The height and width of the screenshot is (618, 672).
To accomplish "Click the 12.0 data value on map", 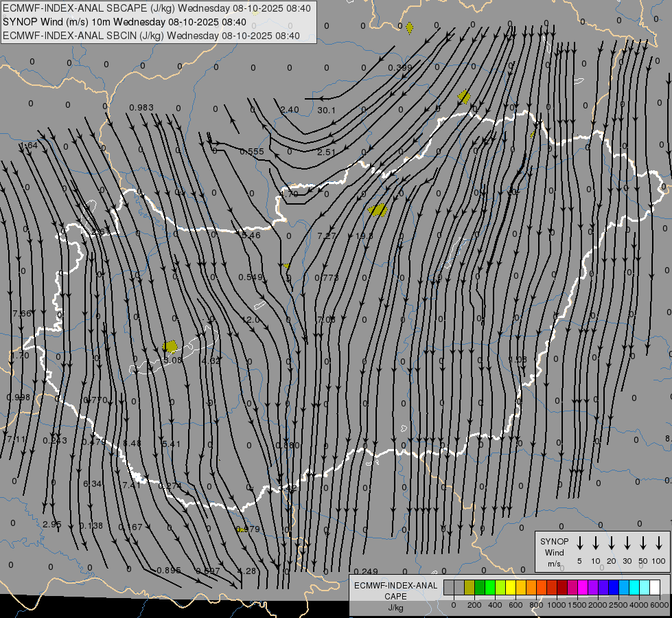I will pyautogui.click(x=251, y=320).
